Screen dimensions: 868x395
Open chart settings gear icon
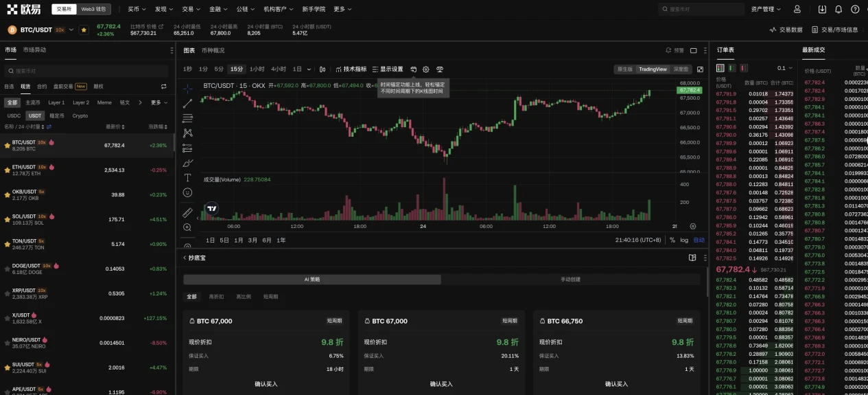(425, 69)
